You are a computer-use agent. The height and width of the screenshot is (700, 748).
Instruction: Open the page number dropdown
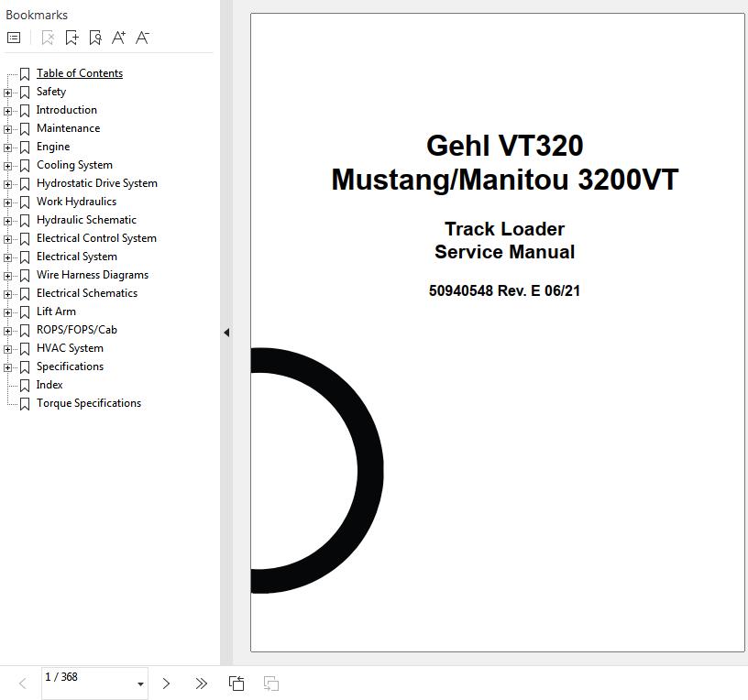tap(140, 684)
